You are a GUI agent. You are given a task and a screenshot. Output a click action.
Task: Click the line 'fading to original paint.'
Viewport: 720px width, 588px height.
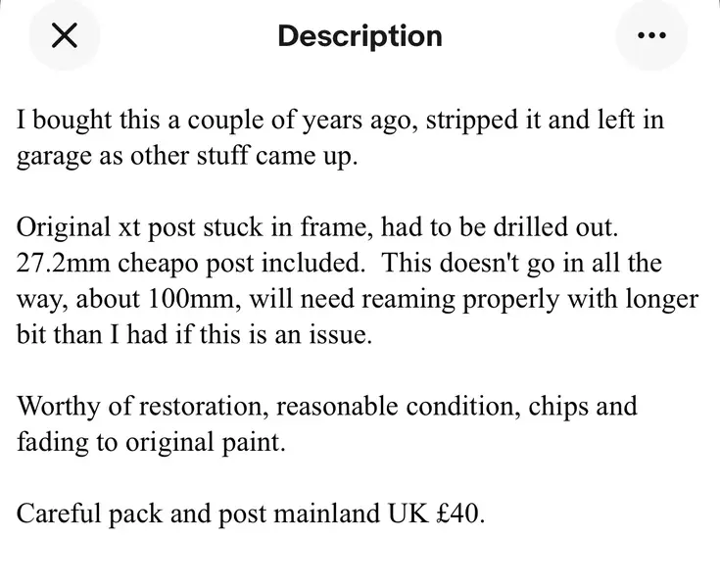tap(151, 442)
